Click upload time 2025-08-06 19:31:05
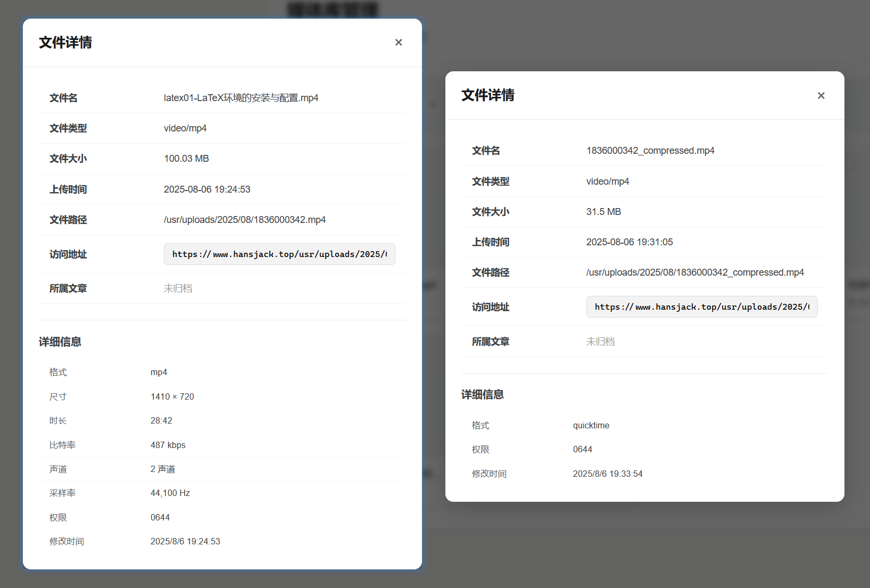Viewport: 870px width, 588px height. click(629, 242)
